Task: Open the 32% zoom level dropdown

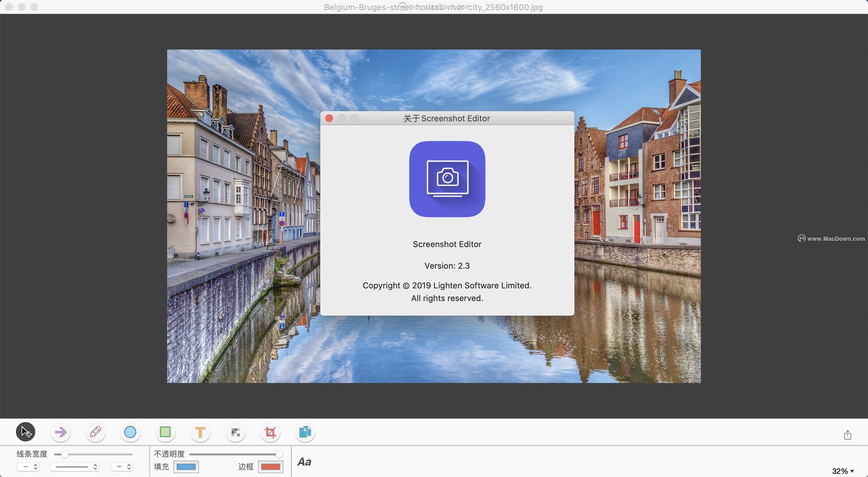Action: click(x=843, y=471)
